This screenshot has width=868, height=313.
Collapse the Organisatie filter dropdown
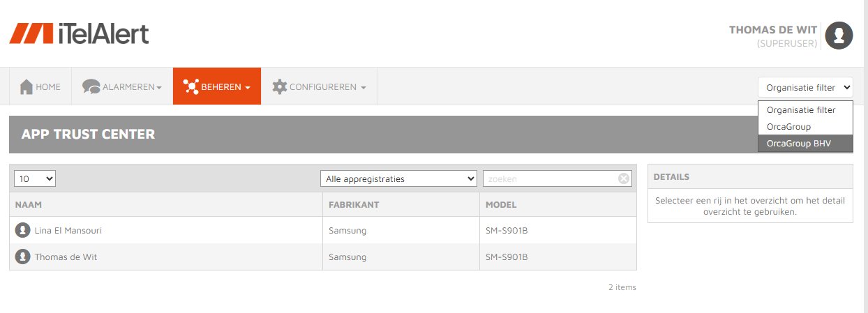click(805, 87)
